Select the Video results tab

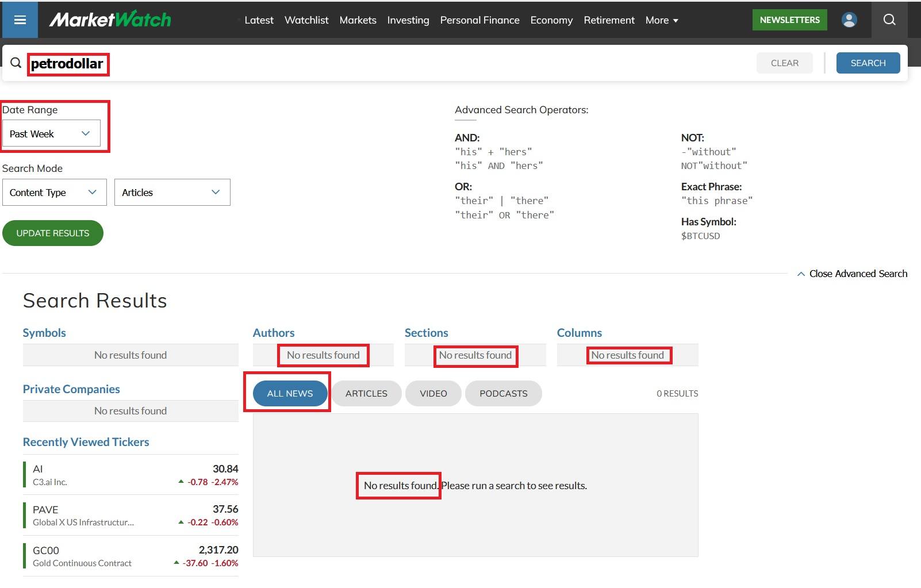coord(433,394)
